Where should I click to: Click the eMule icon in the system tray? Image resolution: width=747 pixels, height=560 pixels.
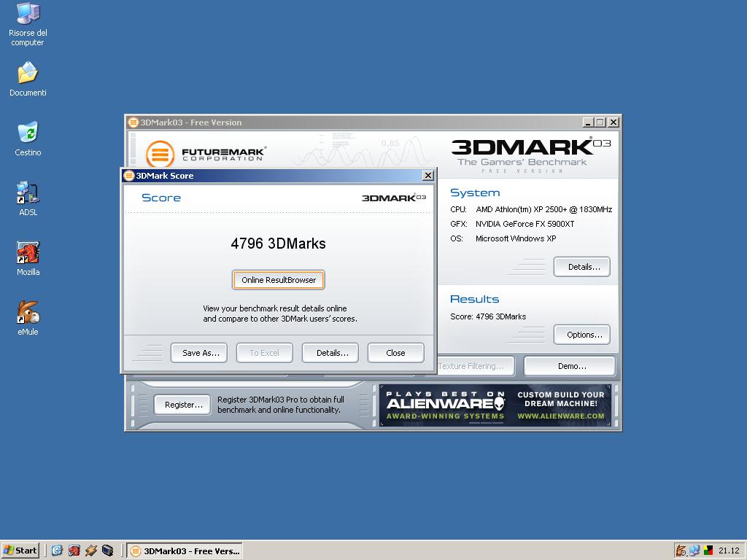click(682, 551)
